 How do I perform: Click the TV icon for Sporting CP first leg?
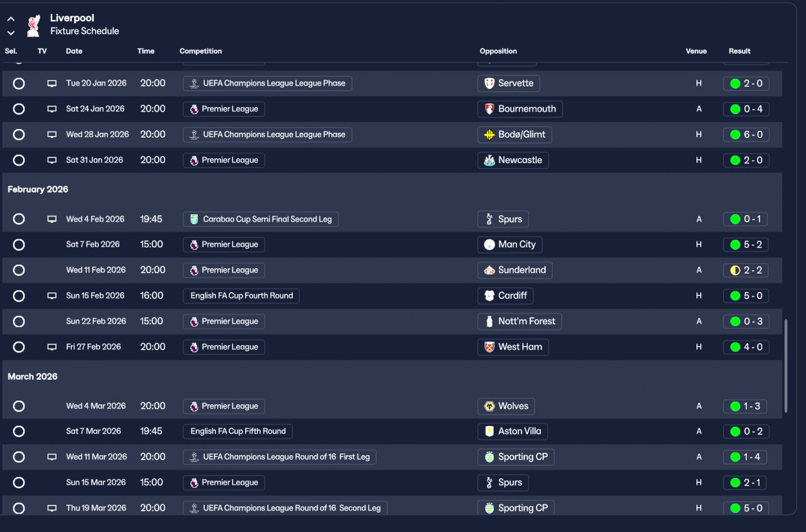tap(52, 457)
